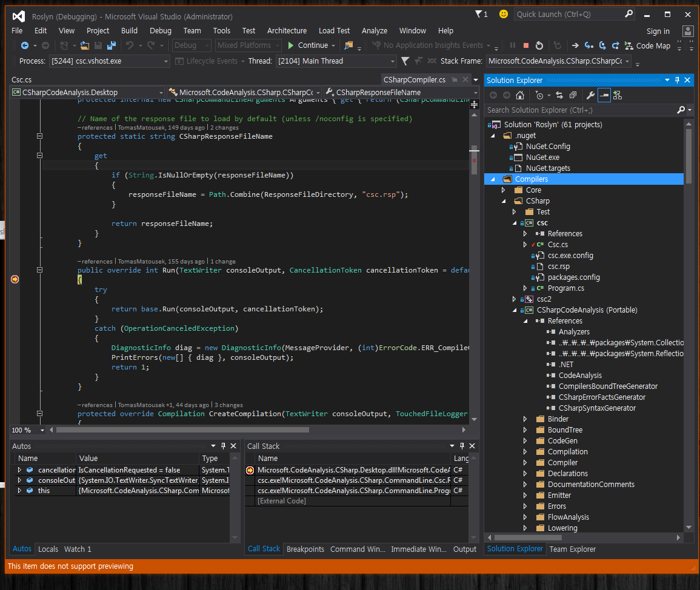Switch to the Breakpoints tab
This screenshot has width=700, height=590.
click(x=305, y=549)
